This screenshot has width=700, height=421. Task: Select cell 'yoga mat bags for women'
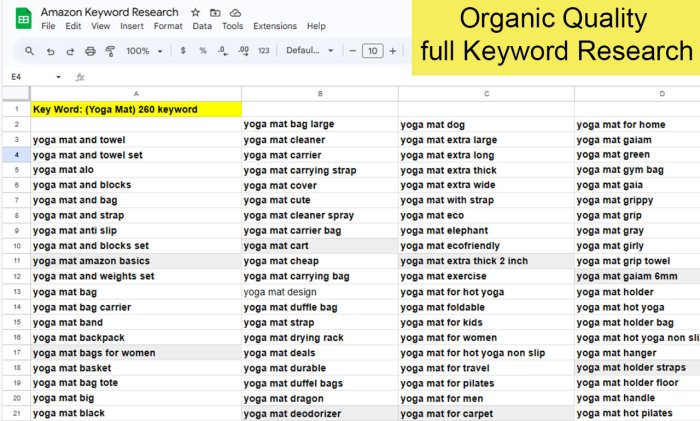pos(136,353)
